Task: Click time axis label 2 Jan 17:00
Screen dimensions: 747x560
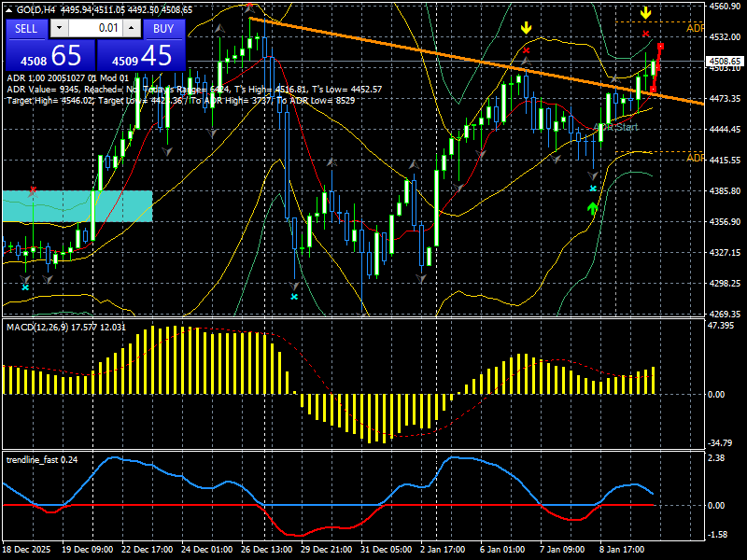Action: (443, 549)
